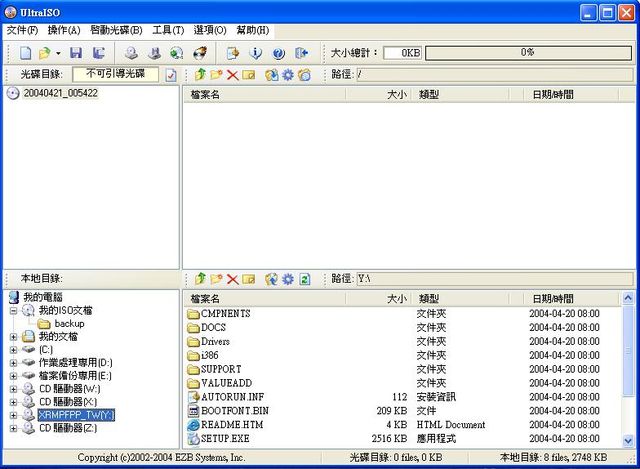Select 我的電腦 in the local tree

(43, 297)
